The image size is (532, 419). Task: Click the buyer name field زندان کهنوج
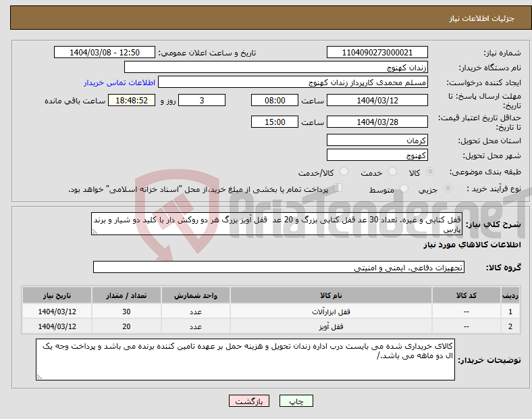[276, 67]
